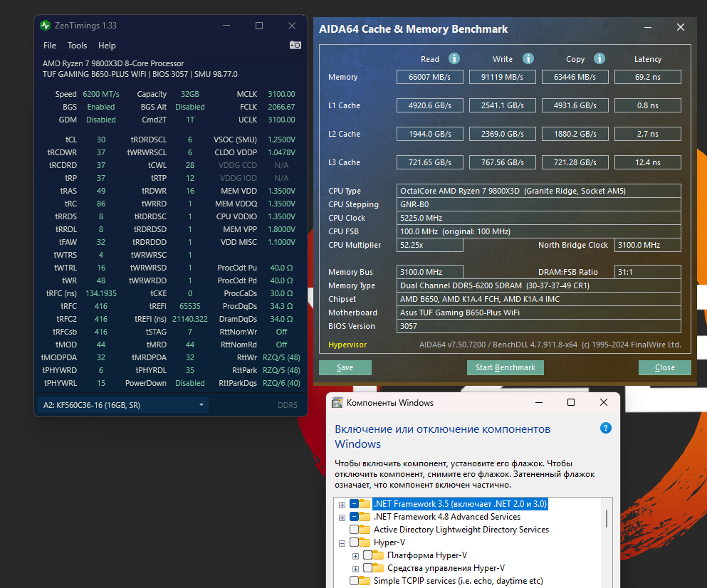Click tREFI value 65535 in ZenTimings

click(190, 306)
